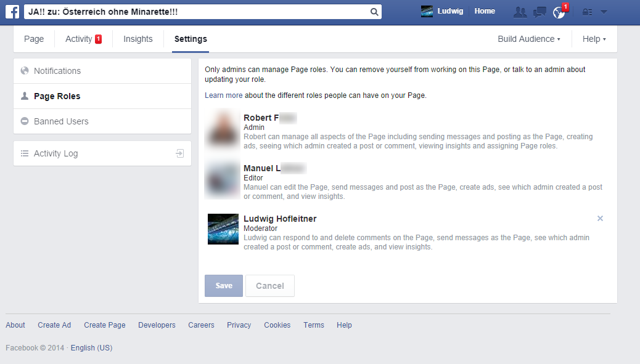Open Notifications settings in sidebar
This screenshot has height=364, width=640.
tap(102, 71)
